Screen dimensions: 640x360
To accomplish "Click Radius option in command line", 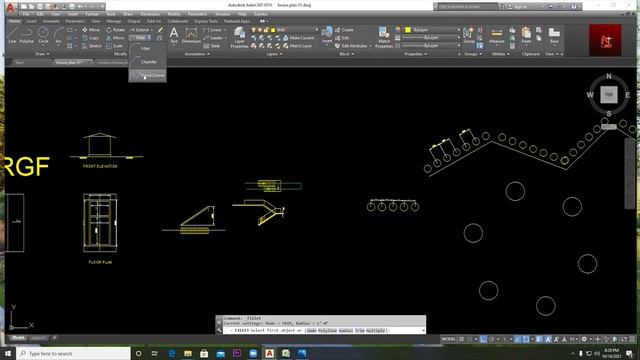I will pyautogui.click(x=346, y=331).
